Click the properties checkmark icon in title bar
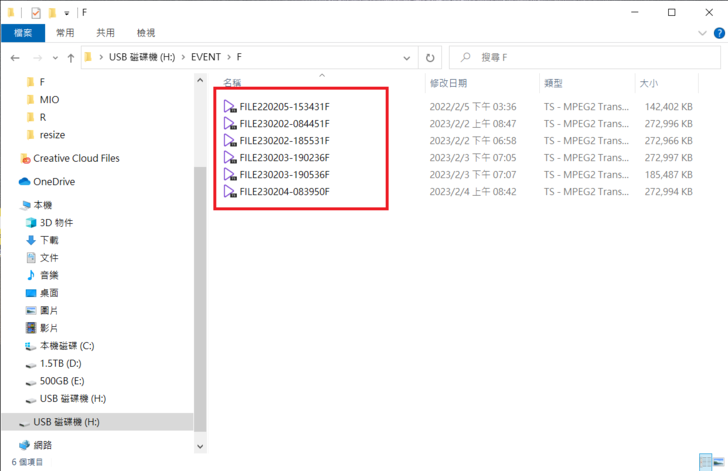The image size is (728, 471). pyautogui.click(x=36, y=12)
